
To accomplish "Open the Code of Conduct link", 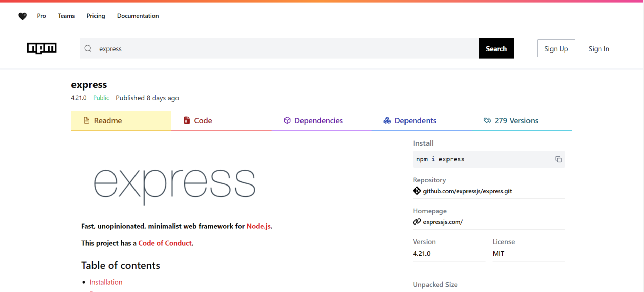I will (165, 243).
